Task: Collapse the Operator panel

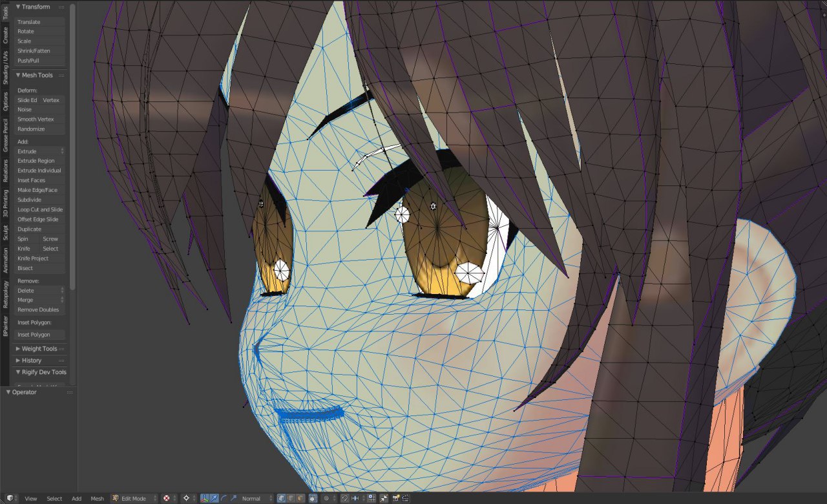Action: pos(8,392)
